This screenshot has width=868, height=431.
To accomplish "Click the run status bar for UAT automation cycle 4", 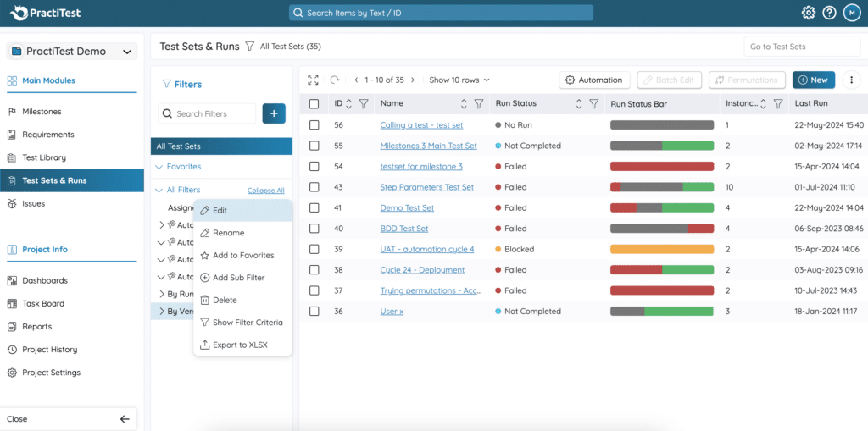I will point(661,250).
